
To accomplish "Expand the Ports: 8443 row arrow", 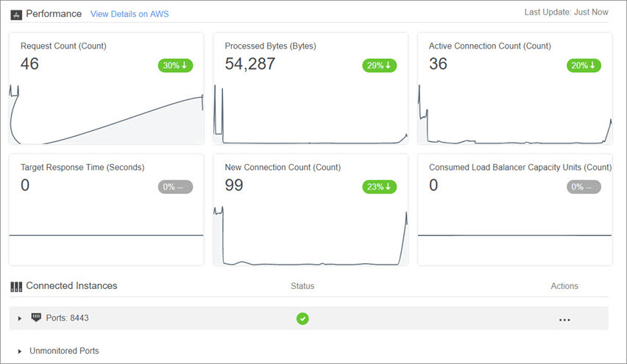I will click(20, 318).
